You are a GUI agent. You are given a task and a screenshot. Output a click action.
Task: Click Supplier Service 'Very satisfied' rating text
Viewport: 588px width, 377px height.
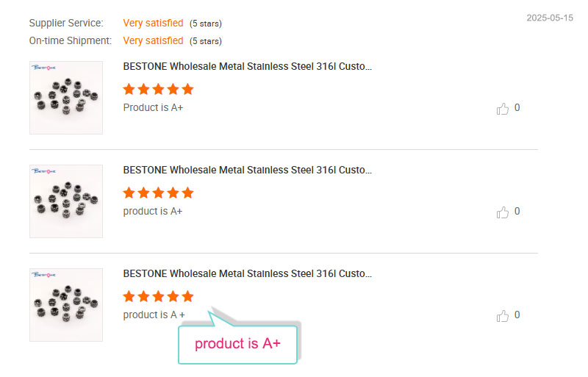[153, 23]
